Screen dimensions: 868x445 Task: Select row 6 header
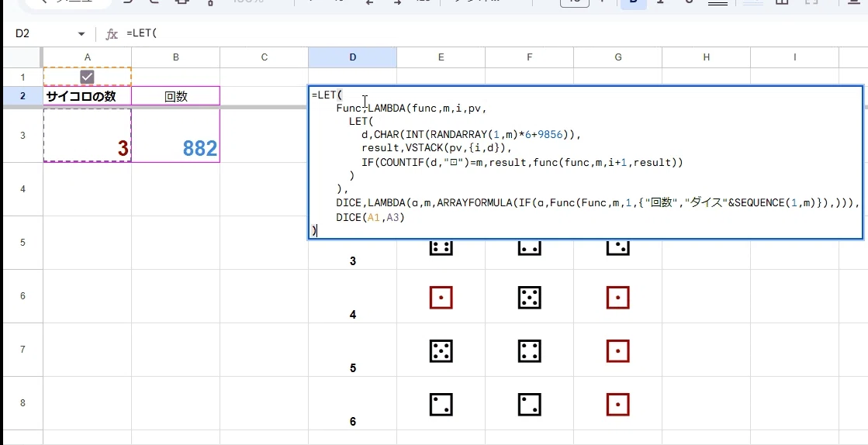22,296
